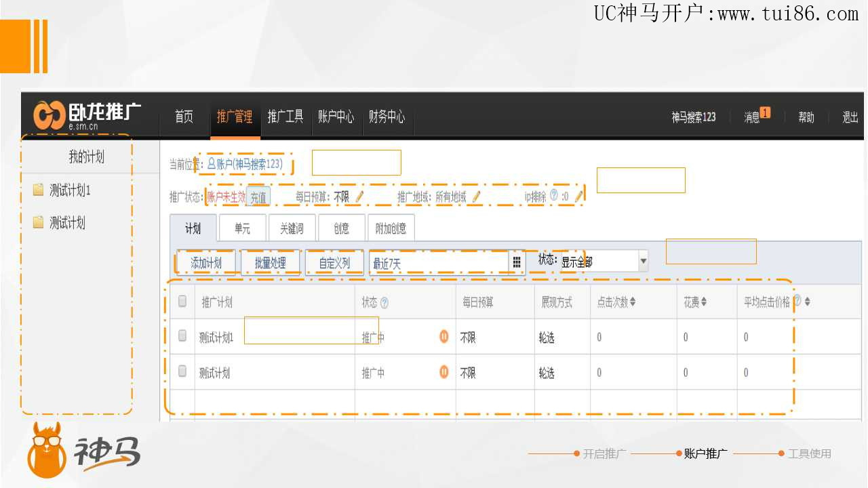This screenshot has width=868, height=488.
Task: Check the box for table row 测试计划
Action: tap(182, 371)
